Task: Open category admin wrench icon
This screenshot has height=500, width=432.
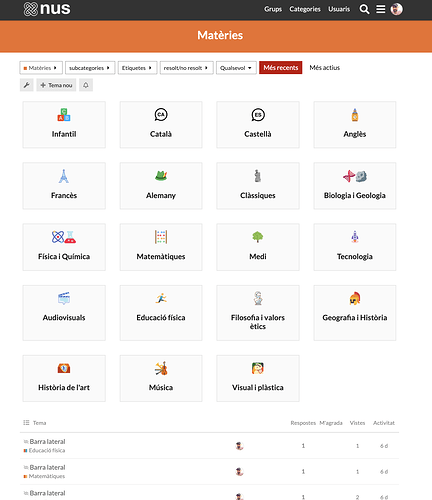Action: tap(27, 85)
